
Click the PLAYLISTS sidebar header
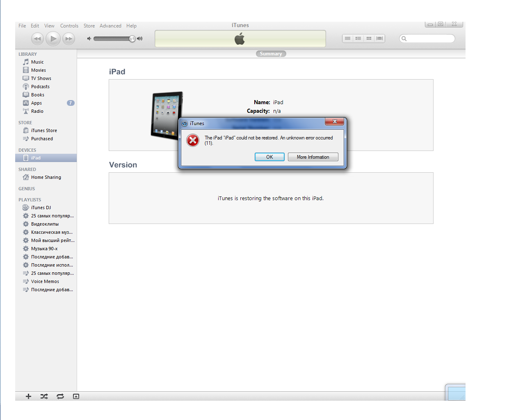(x=30, y=200)
